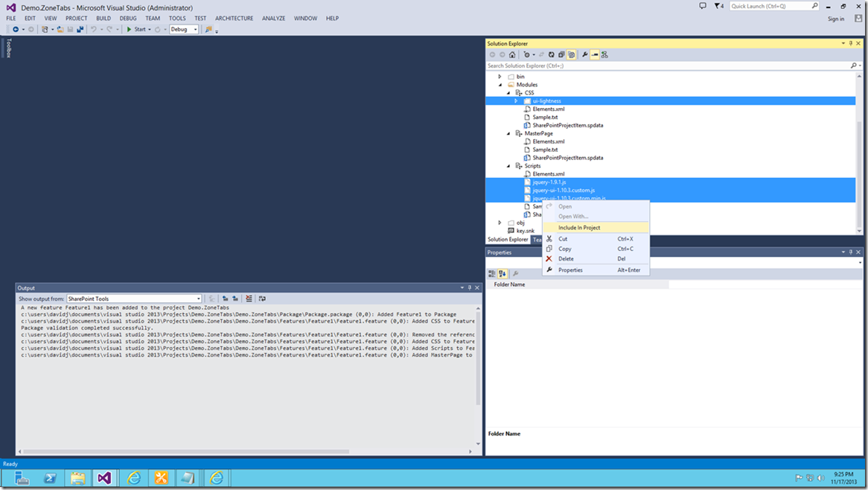The image size is (868, 490).
Task: Open the BUILD menu
Action: click(x=103, y=19)
